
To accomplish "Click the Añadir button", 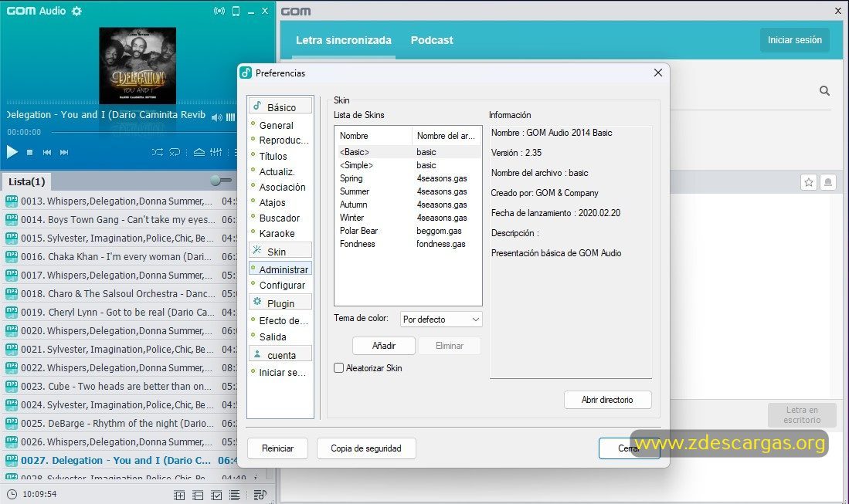I will pos(384,346).
